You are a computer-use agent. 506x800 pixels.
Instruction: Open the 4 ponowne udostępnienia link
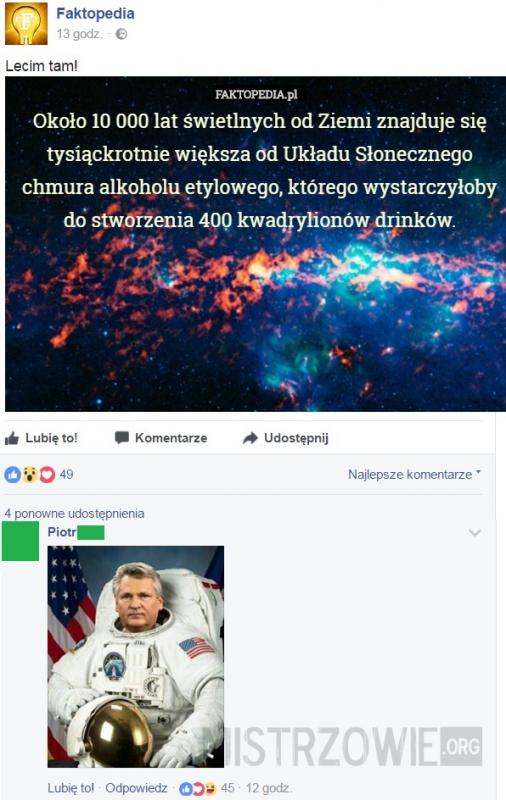(x=74, y=513)
